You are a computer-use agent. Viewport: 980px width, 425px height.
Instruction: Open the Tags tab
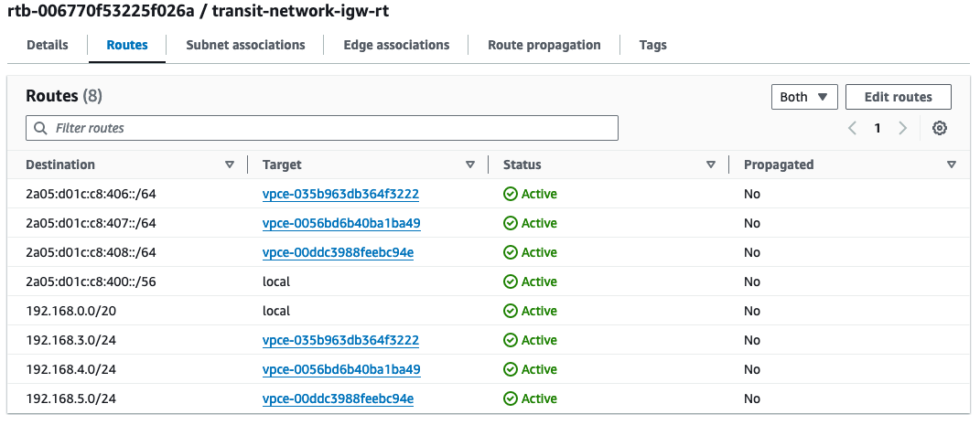tap(653, 45)
